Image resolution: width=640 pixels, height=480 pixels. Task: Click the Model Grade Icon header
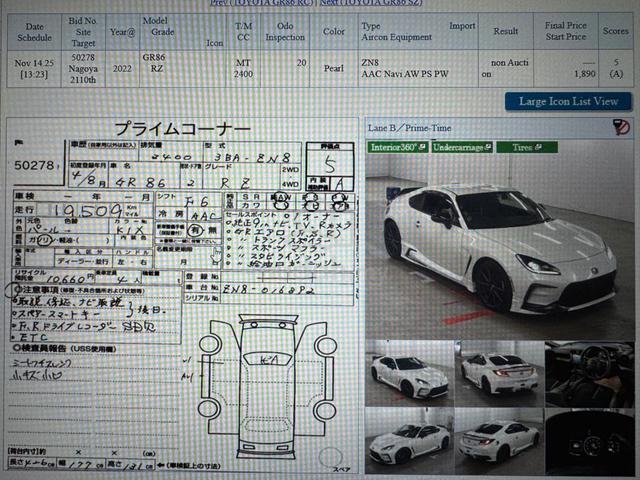pos(183,32)
